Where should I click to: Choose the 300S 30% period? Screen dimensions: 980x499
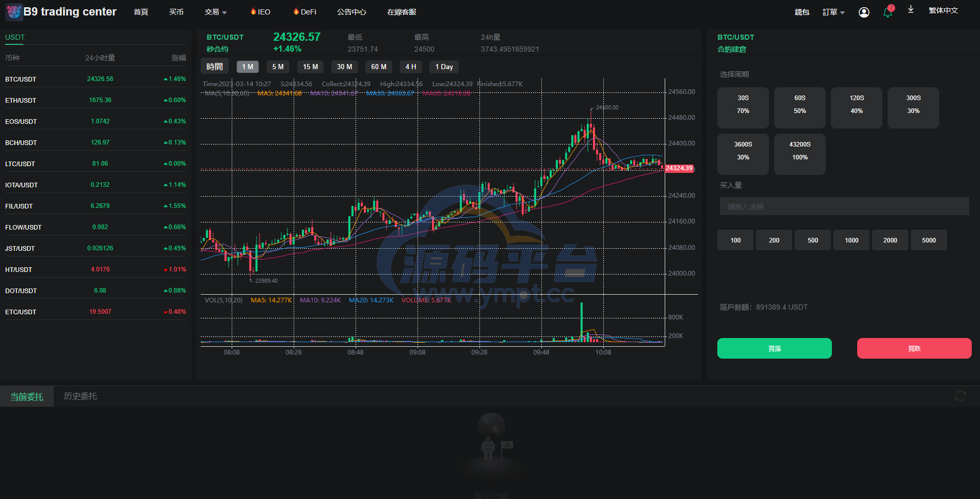[x=913, y=108]
